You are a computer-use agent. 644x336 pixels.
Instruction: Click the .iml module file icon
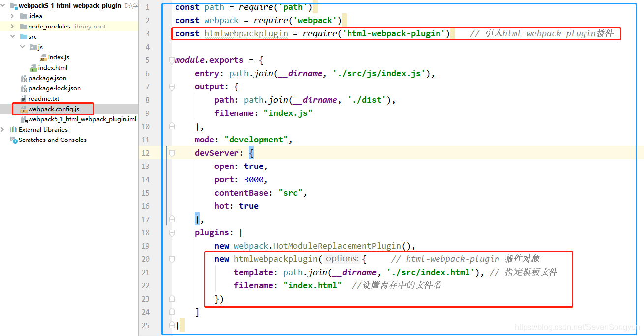[x=24, y=119]
